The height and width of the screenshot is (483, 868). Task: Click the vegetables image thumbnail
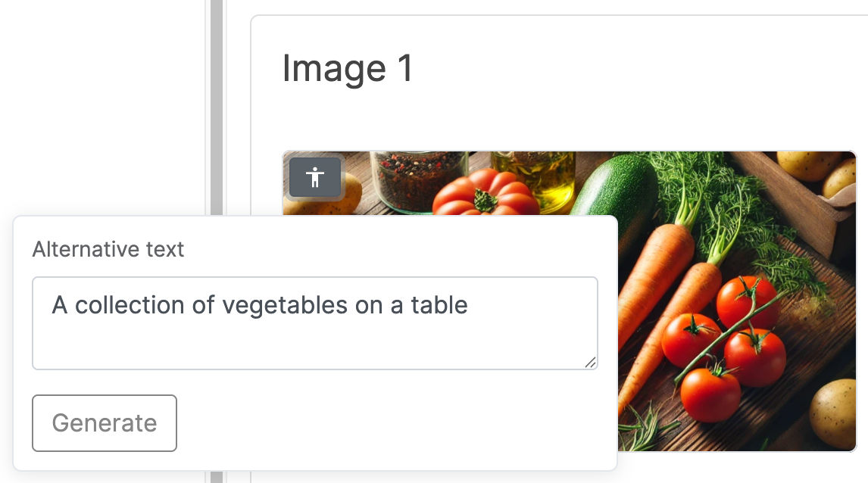tap(720, 303)
